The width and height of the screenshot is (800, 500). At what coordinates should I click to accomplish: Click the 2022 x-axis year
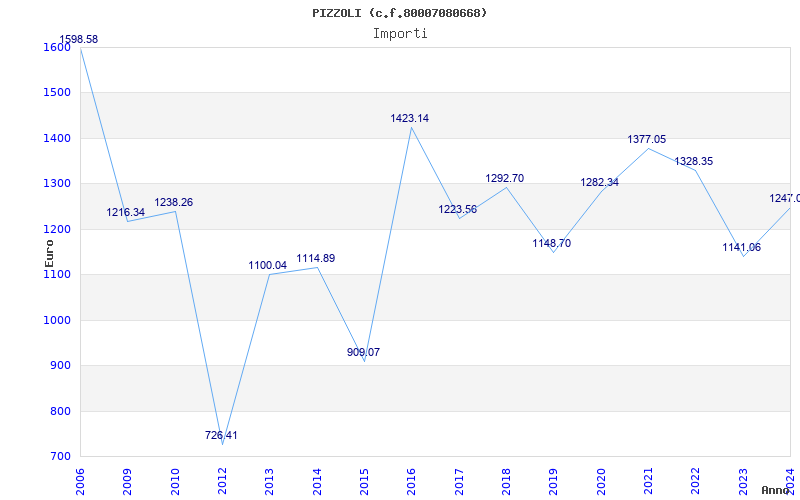pyautogui.click(x=695, y=481)
